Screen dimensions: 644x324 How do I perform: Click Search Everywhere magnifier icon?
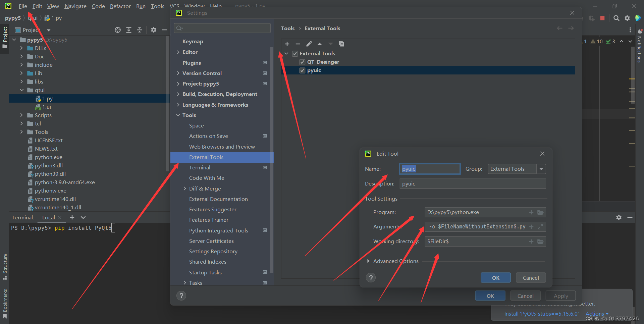point(616,18)
